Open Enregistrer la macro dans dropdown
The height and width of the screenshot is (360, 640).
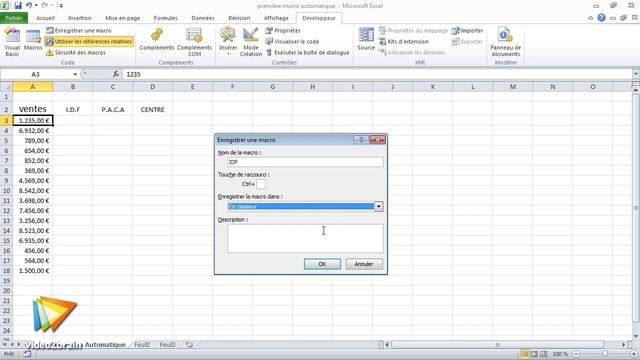click(x=378, y=207)
